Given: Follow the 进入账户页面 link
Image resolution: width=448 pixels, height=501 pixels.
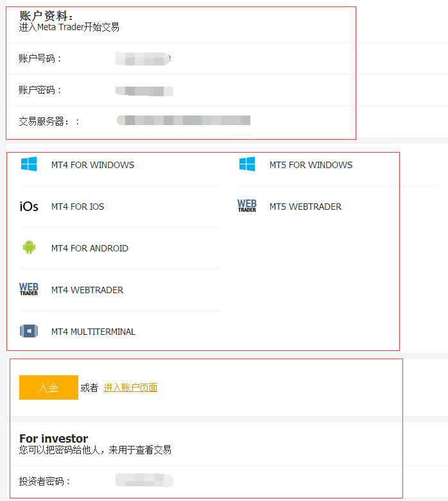Looking at the screenshot, I should click(x=130, y=387).
